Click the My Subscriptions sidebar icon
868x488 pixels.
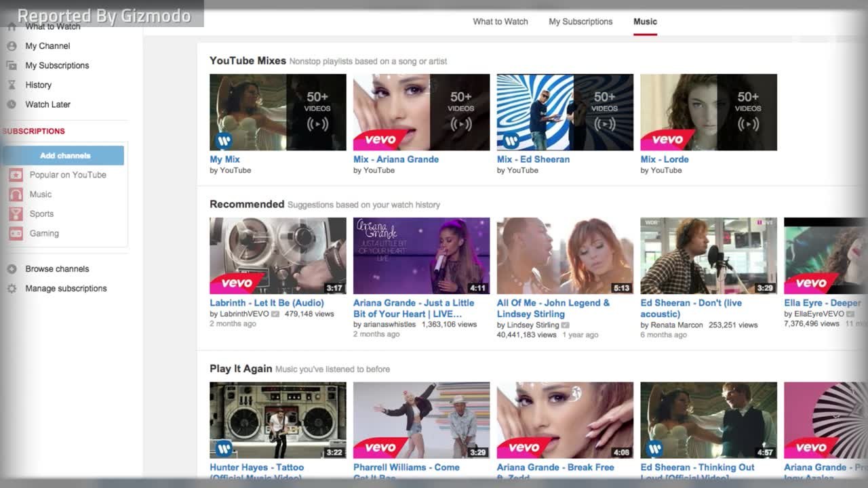click(x=12, y=66)
